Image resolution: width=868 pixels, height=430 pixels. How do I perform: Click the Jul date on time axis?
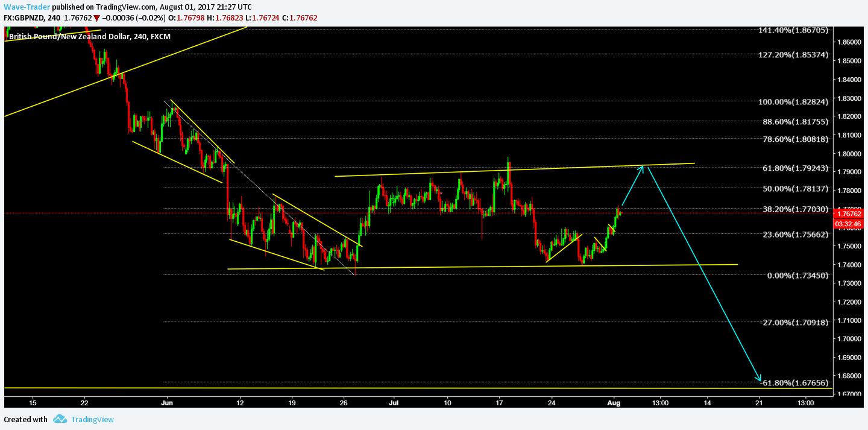pos(394,402)
